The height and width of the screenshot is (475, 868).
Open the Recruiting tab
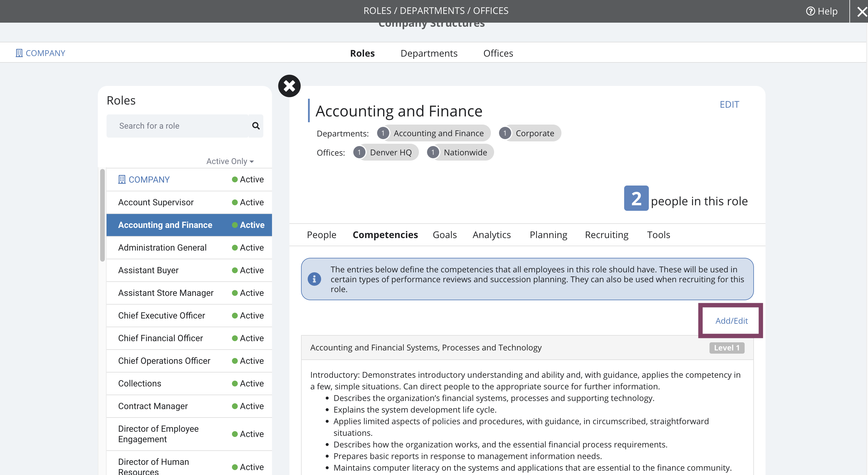point(606,235)
